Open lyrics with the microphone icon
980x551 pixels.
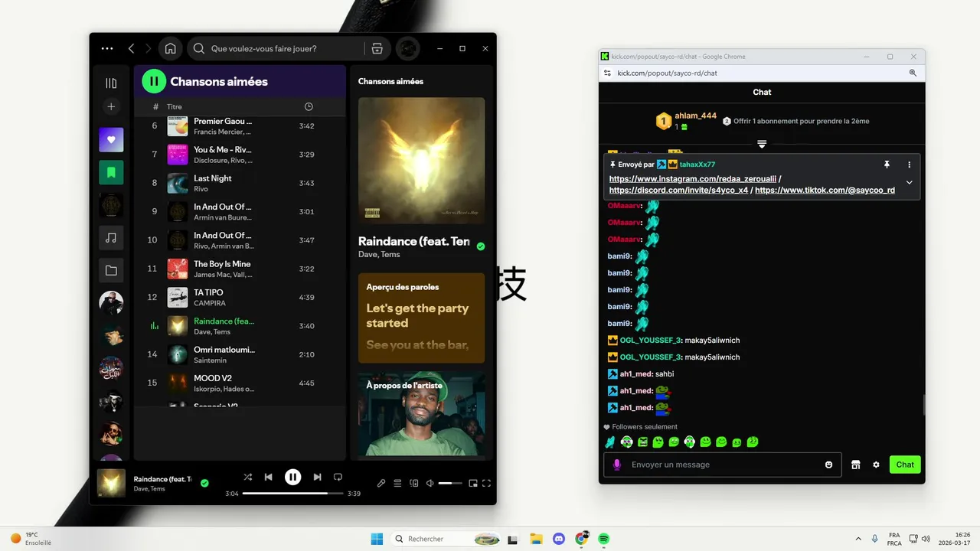381,483
